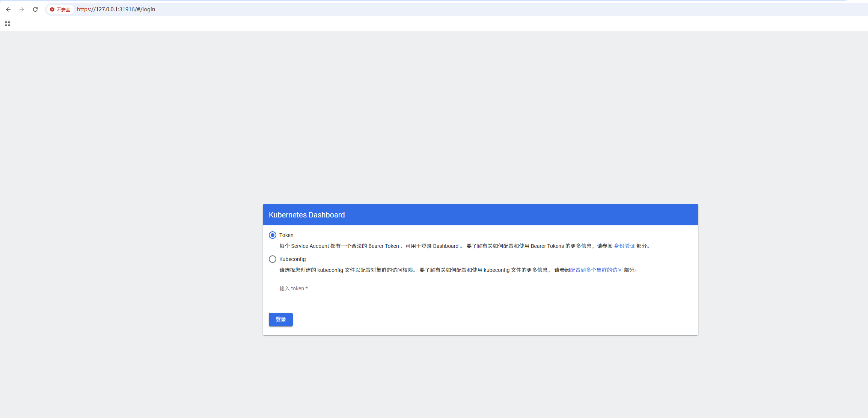The width and height of the screenshot is (868, 418).
Task: Click the Kubernetes Dashboard header title
Action: pos(307,215)
